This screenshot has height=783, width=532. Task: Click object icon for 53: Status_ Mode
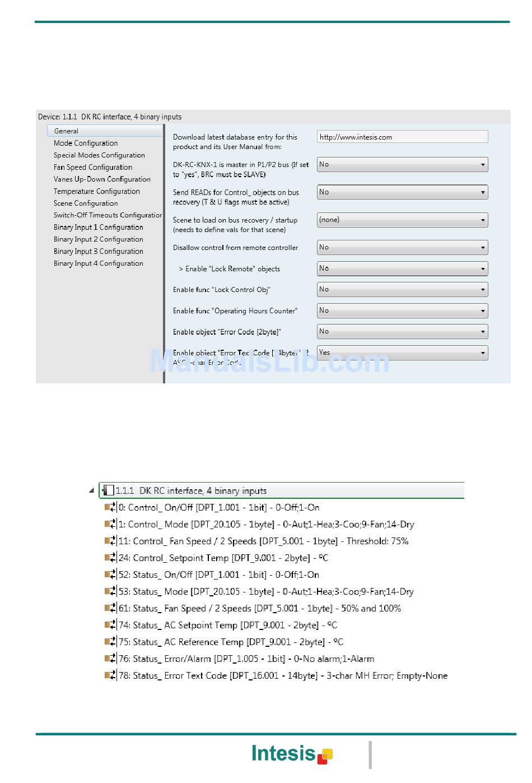tap(110, 592)
